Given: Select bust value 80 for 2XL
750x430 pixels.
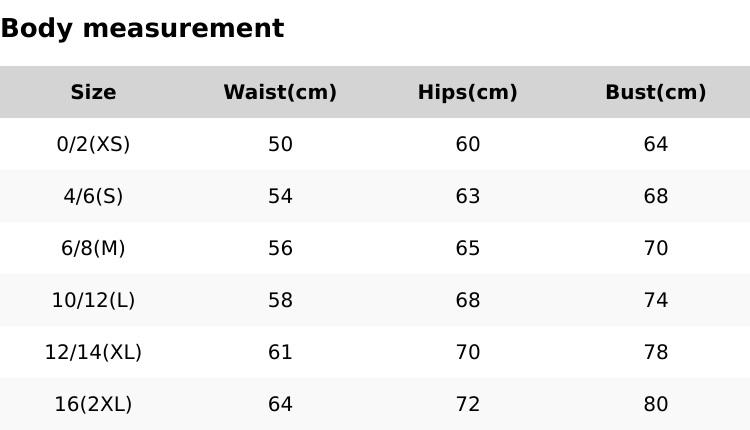Looking at the screenshot, I should point(655,405).
